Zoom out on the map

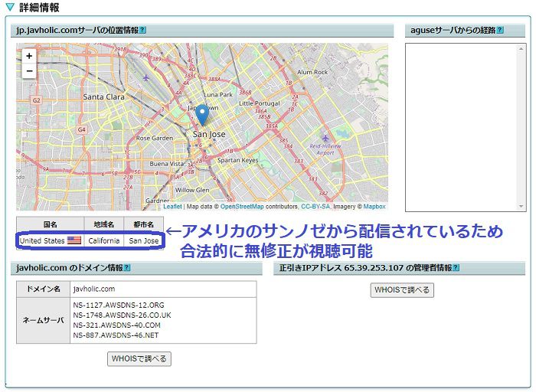coord(29,71)
